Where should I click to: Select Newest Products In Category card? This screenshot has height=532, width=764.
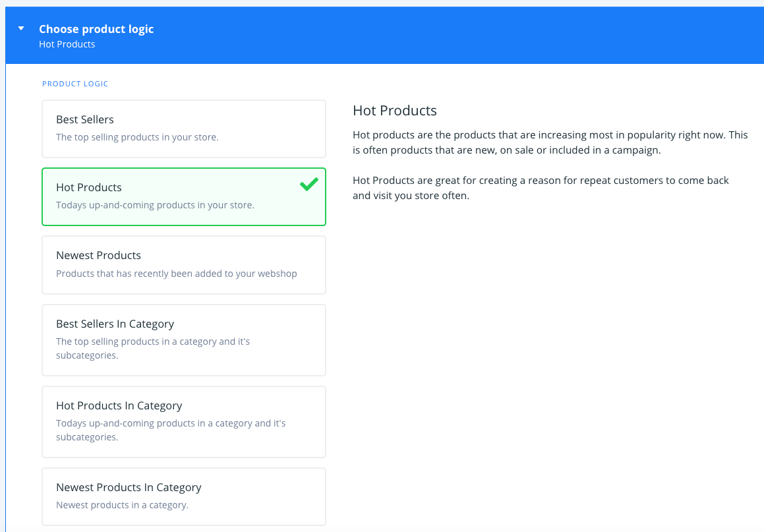pyautogui.click(x=183, y=496)
